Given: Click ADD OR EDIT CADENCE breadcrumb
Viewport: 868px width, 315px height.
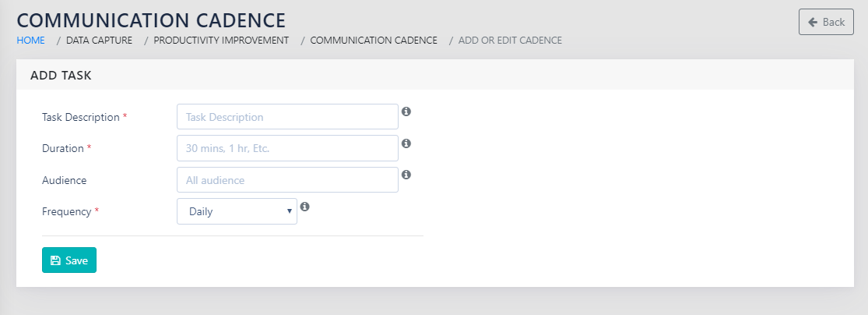Looking at the screenshot, I should pos(510,40).
